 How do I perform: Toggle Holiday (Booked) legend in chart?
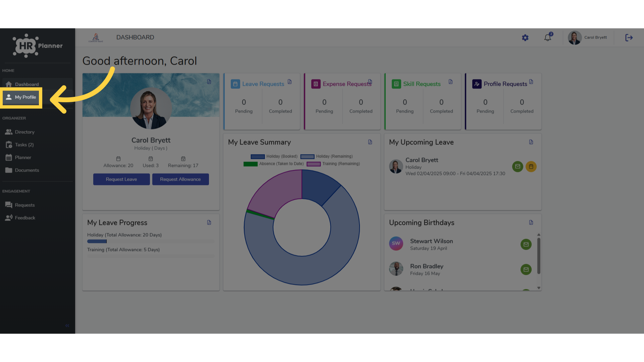pos(274,157)
